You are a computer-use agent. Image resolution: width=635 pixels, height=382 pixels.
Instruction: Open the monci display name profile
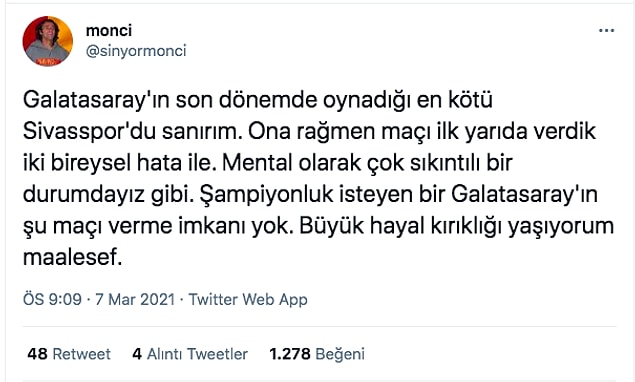[x=109, y=30]
